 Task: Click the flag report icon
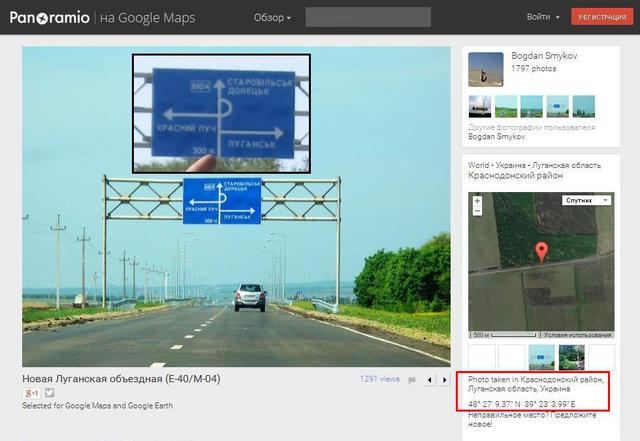[412, 380]
